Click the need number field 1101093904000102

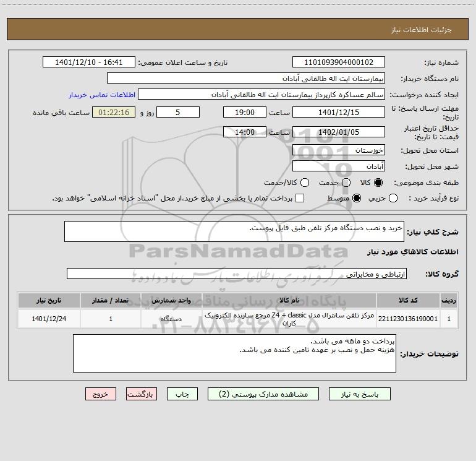339,62
